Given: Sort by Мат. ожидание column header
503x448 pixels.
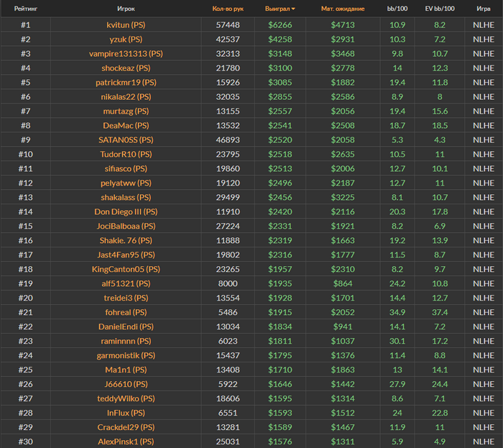Looking at the screenshot, I should click(343, 9).
